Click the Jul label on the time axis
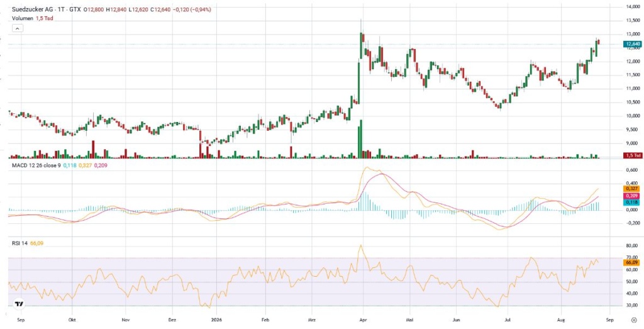This screenshot has height=329, width=644. coord(508,319)
